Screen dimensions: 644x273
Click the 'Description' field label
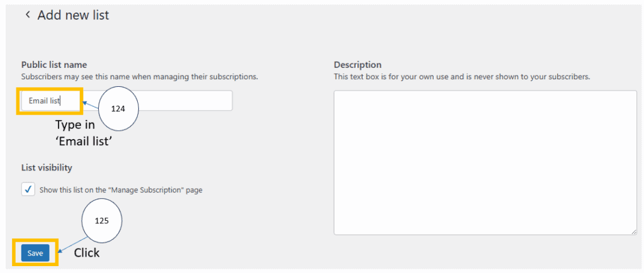(357, 65)
